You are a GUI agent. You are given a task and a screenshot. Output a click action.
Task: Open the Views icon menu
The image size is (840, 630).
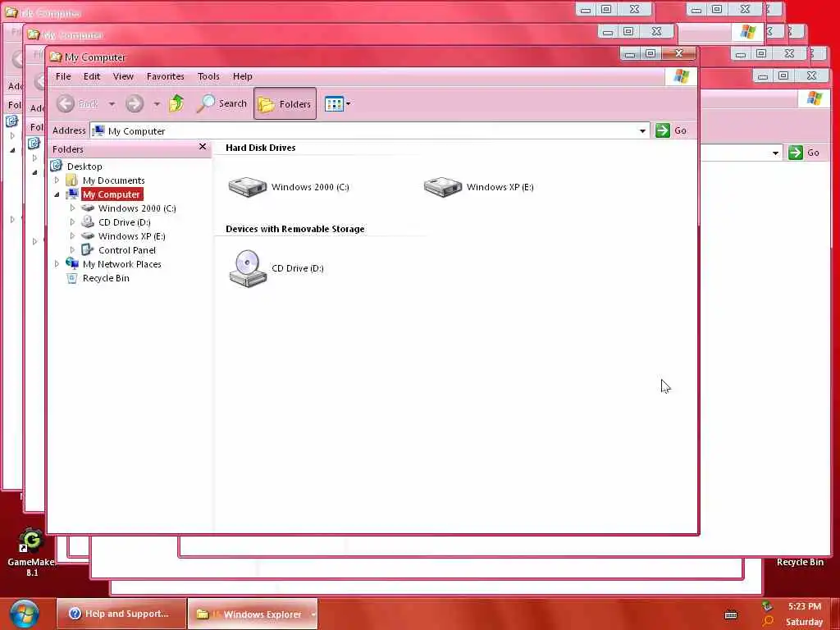click(335, 104)
